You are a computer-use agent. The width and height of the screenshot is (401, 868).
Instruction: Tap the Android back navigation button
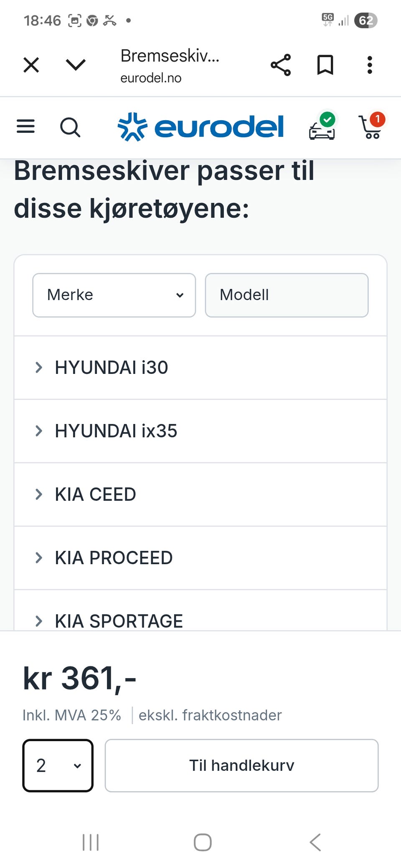click(x=315, y=842)
